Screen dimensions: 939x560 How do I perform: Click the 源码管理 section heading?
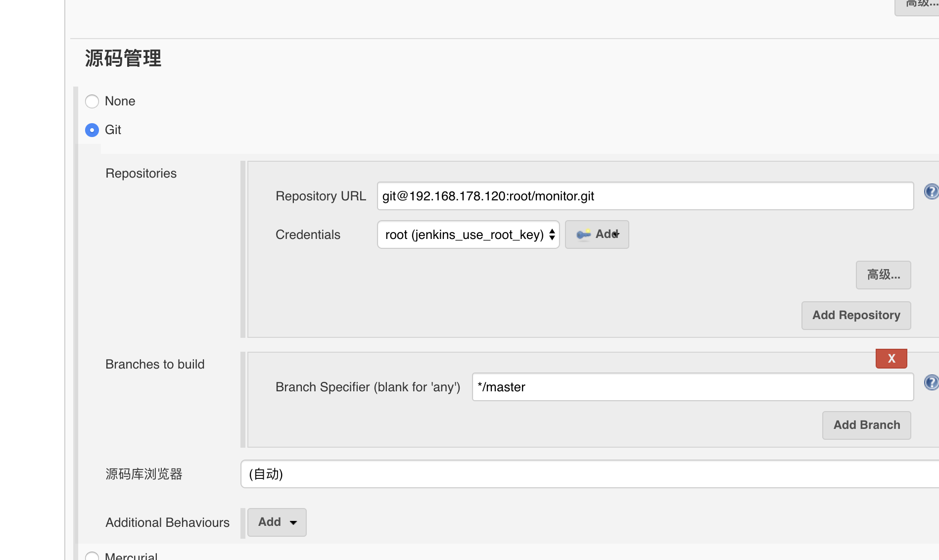click(123, 58)
